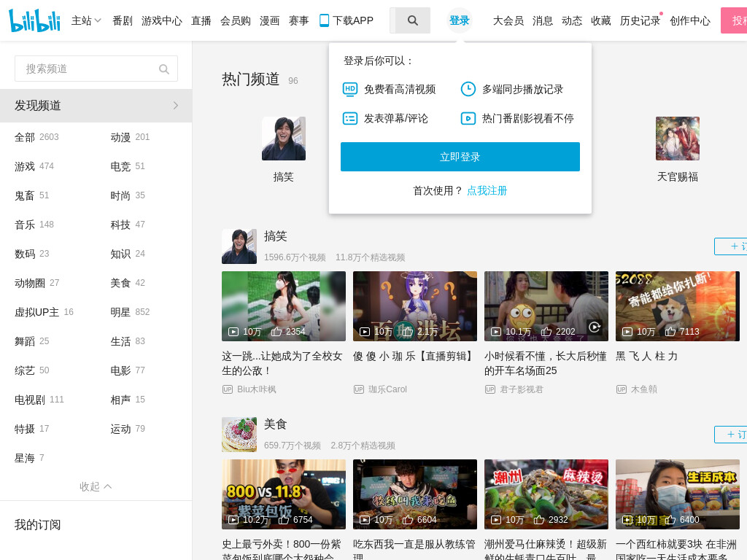Image resolution: width=747 pixels, height=560 pixels.
Task: Click the header search magnifier button
Action: [413, 20]
